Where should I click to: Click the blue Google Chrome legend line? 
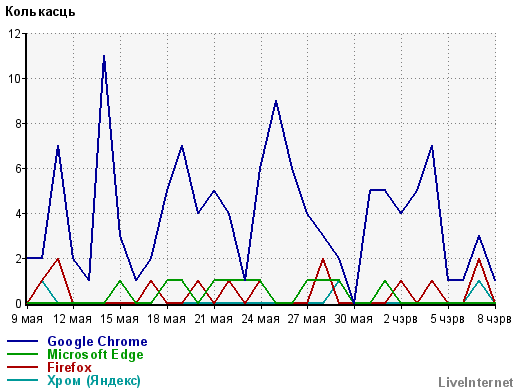(22, 341)
